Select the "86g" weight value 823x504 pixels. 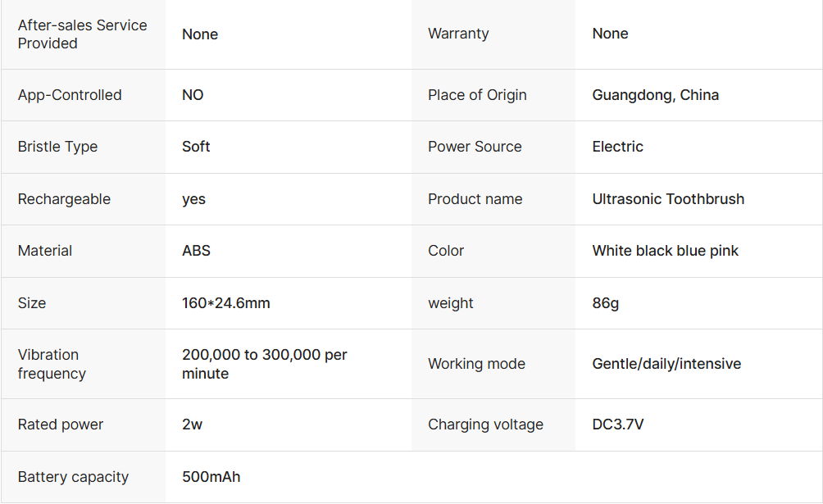tap(605, 303)
